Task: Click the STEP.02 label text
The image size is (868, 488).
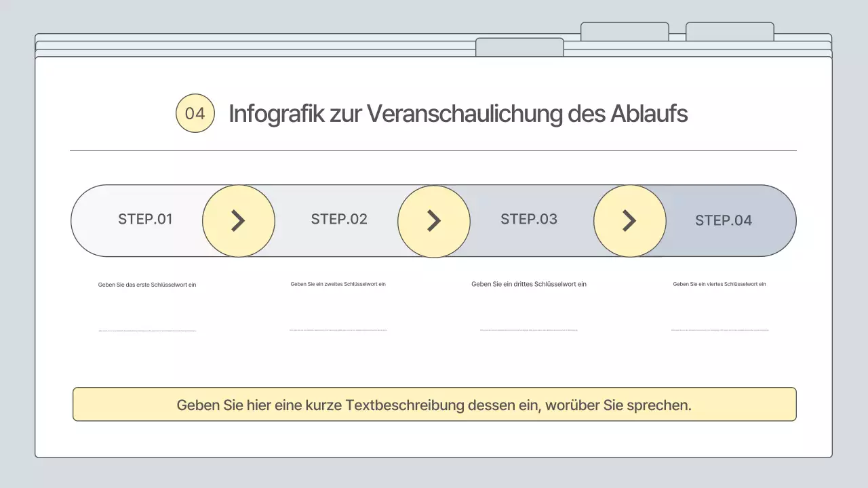Action: click(x=338, y=220)
